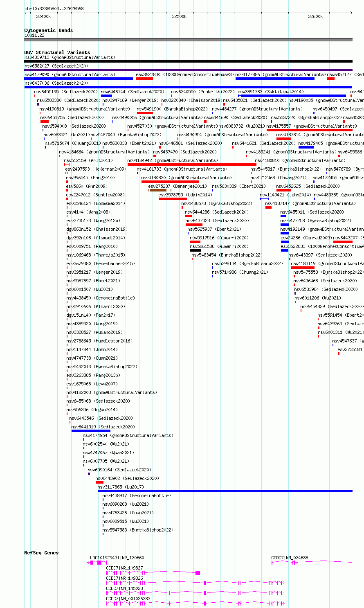Click the CCDC7|NM_024688 gene label
This screenshot has height=608, width=364.
tap(290, 558)
